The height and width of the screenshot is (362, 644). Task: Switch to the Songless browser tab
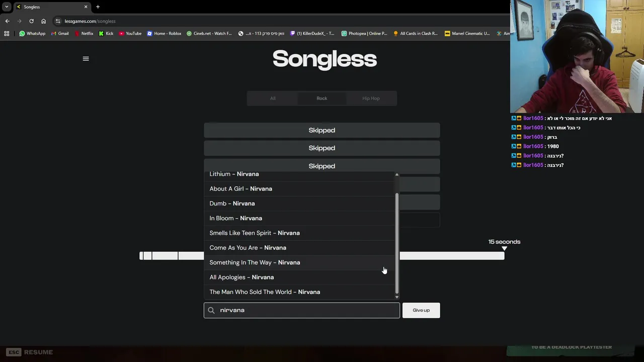click(52, 7)
